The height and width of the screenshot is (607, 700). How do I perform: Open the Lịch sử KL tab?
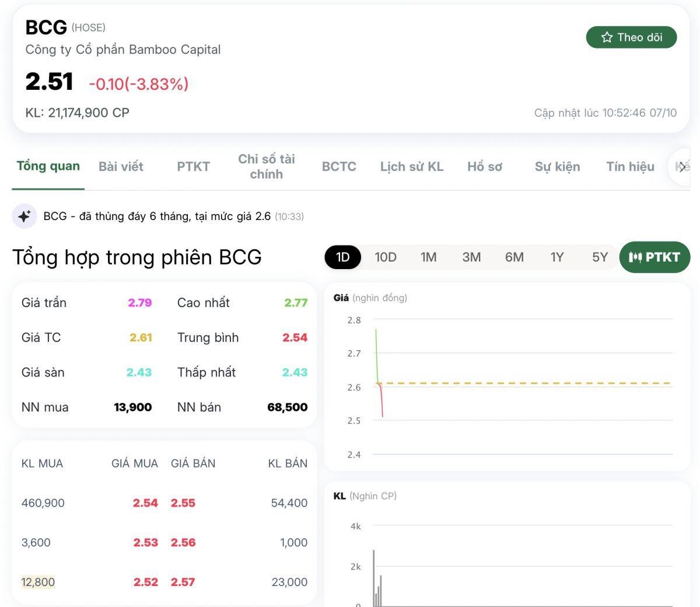412,166
